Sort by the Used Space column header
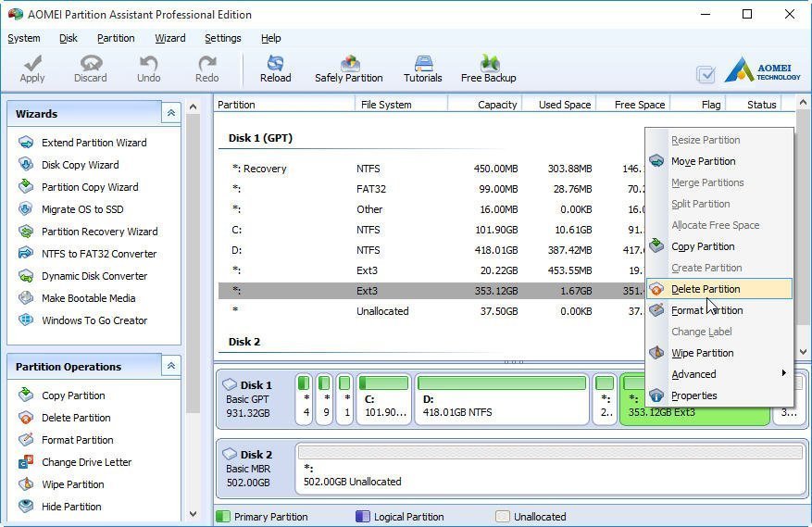This screenshot has height=527, width=812. 559,105
